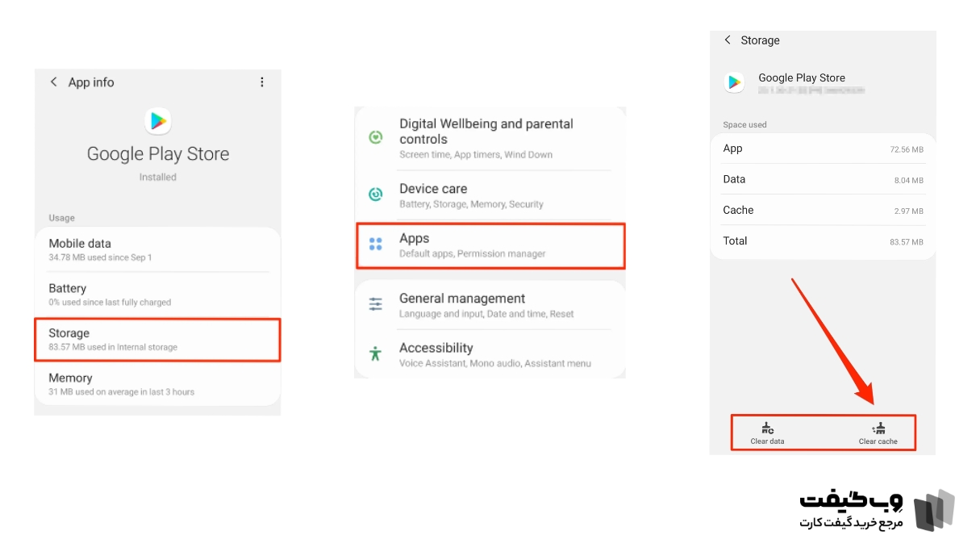Image resolution: width=980 pixels, height=552 pixels.
Task: Tap the Clear cache label
Action: tap(878, 441)
